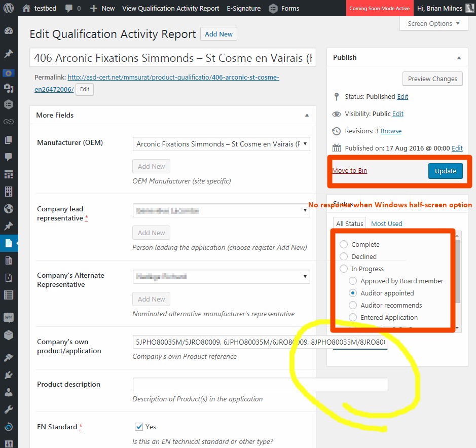The image size is (476, 448).
Task: Collapse the Publish box triangle
Action: (x=459, y=58)
